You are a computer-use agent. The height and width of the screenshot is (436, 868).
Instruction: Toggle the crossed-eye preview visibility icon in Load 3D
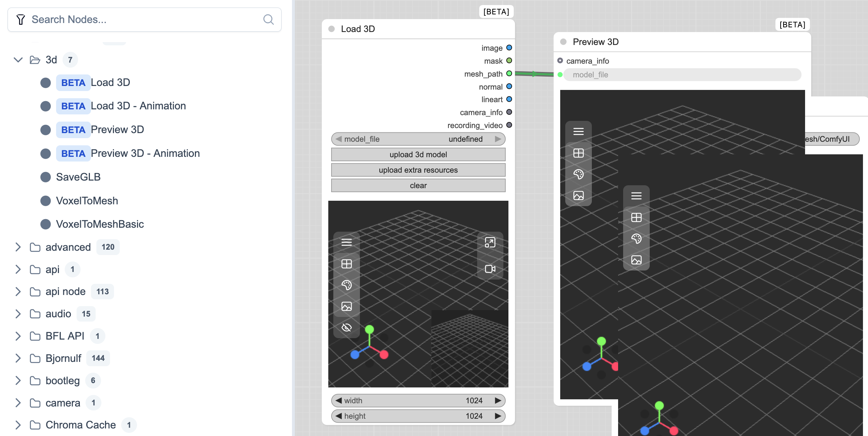click(346, 327)
